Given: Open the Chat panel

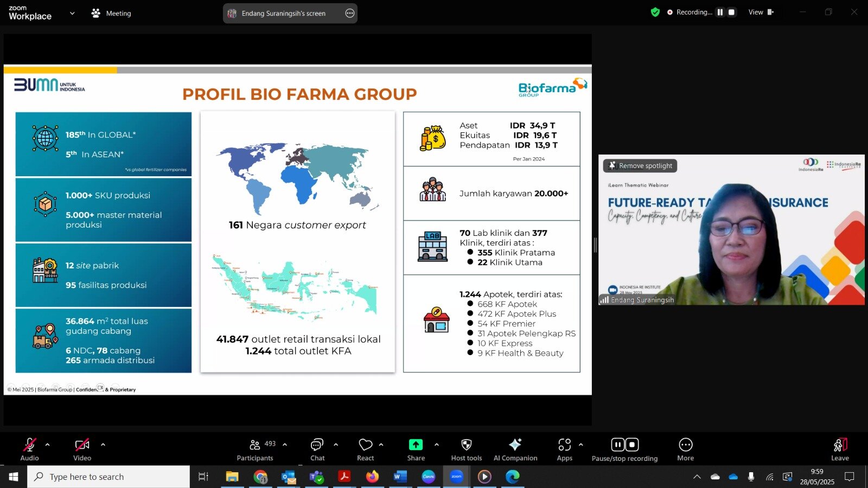Looking at the screenshot, I should 317,450.
